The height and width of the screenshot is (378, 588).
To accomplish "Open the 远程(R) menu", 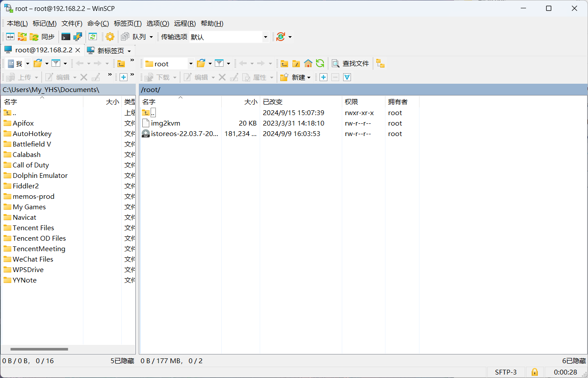I will (x=185, y=24).
